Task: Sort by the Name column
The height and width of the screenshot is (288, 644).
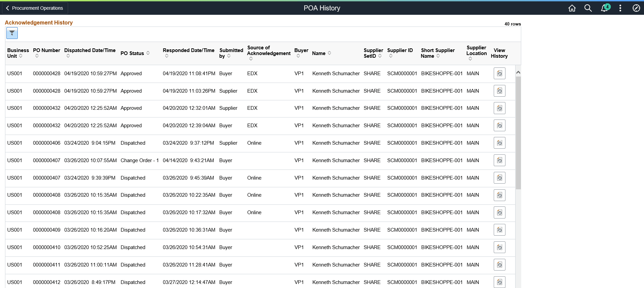Action: (322, 53)
